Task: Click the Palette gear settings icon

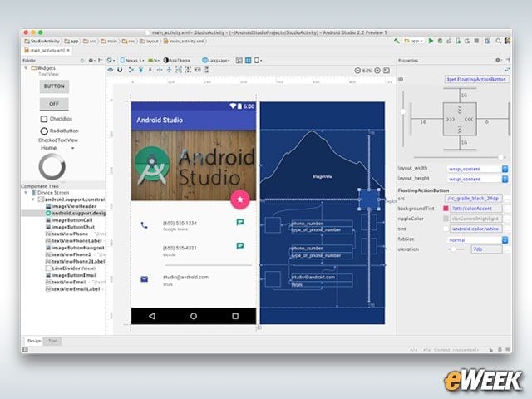Action: [91, 60]
